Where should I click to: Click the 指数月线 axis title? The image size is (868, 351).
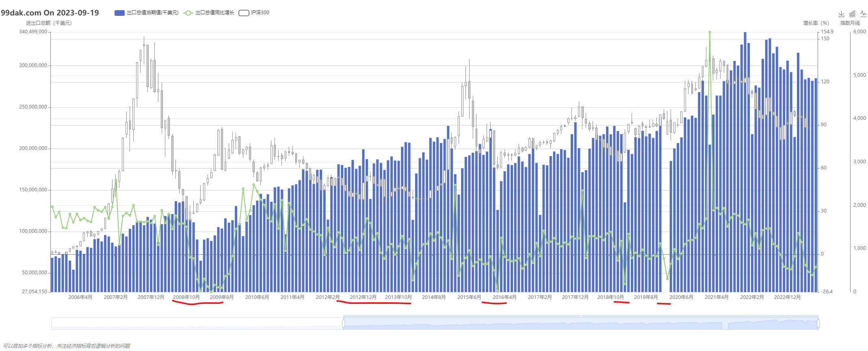850,23
